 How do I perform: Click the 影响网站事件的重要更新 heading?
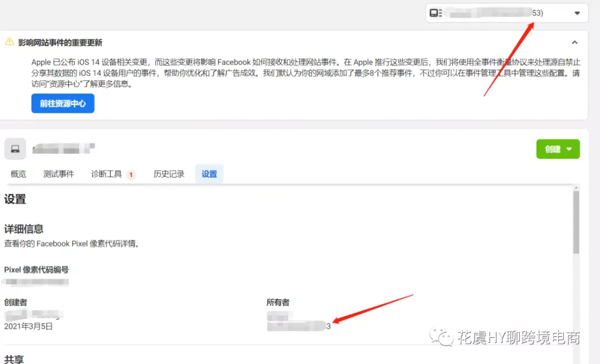(60, 42)
